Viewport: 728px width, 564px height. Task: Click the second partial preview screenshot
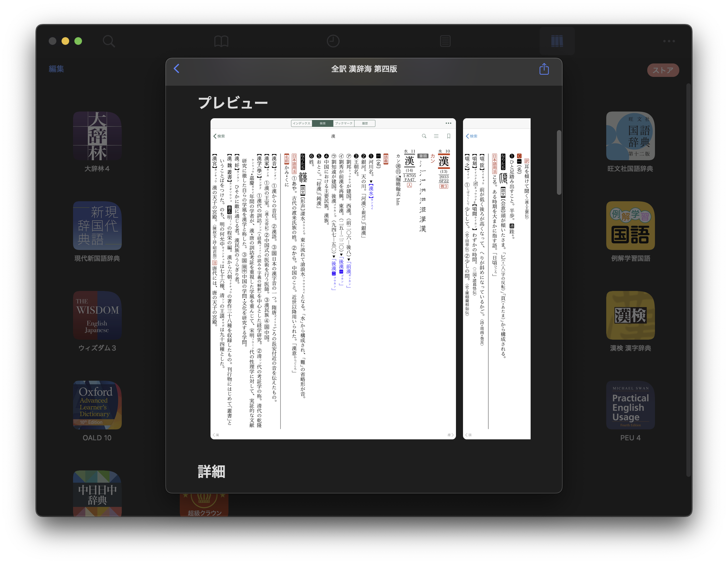click(496, 279)
